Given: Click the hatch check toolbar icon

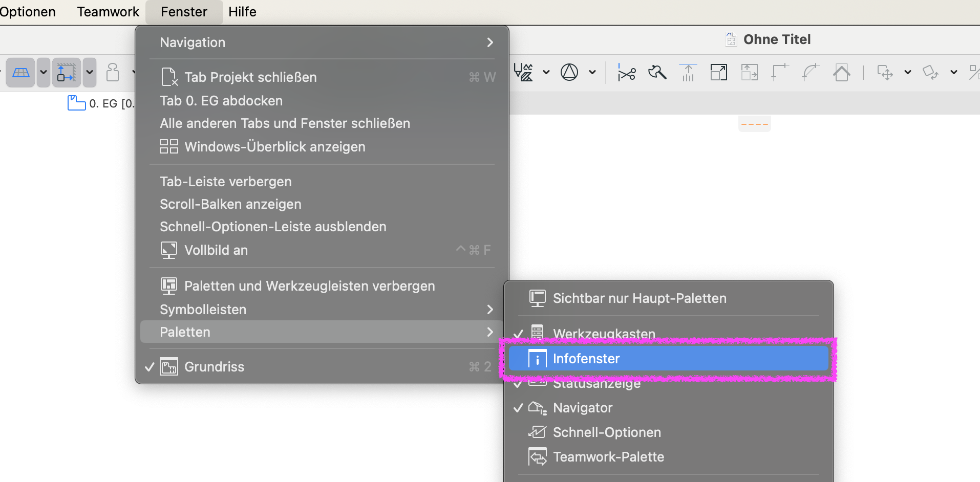Looking at the screenshot, I should click(523, 73).
